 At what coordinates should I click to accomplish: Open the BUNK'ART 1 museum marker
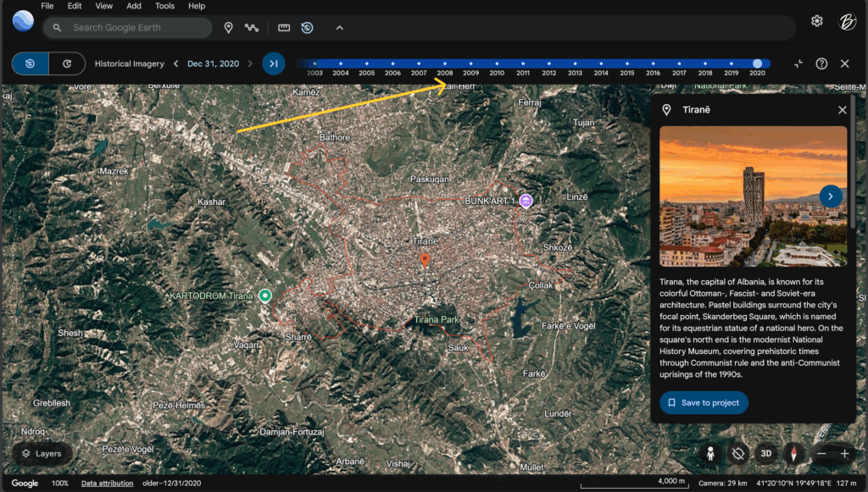(x=526, y=201)
